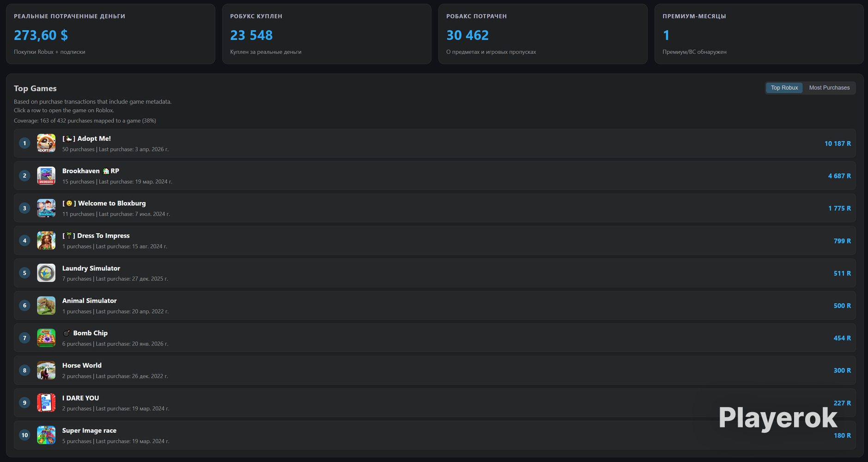Viewport: 868px width, 462px height.
Task: Select the Laundry Simulator game icon
Action: 46,273
